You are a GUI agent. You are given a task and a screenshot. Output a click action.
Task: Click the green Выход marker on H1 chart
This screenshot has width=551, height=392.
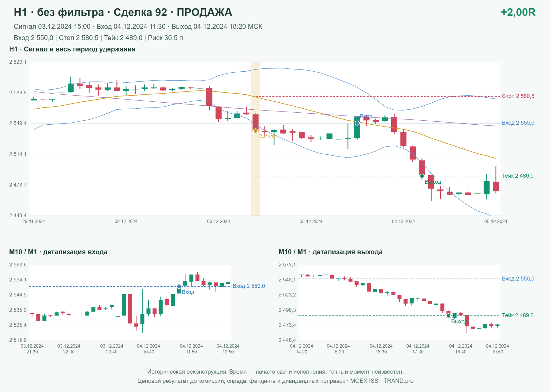[x=422, y=176]
